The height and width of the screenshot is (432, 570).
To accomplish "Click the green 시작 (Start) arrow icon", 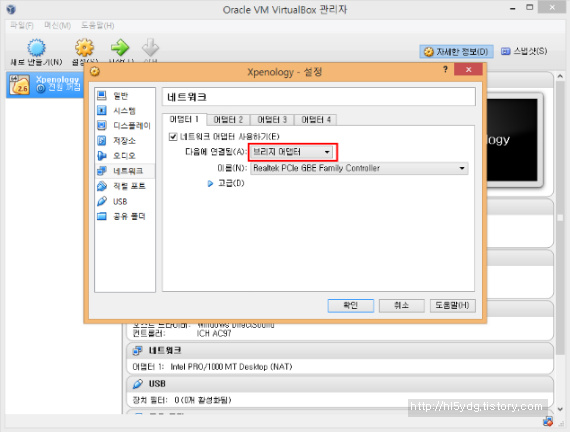I will click(120, 47).
